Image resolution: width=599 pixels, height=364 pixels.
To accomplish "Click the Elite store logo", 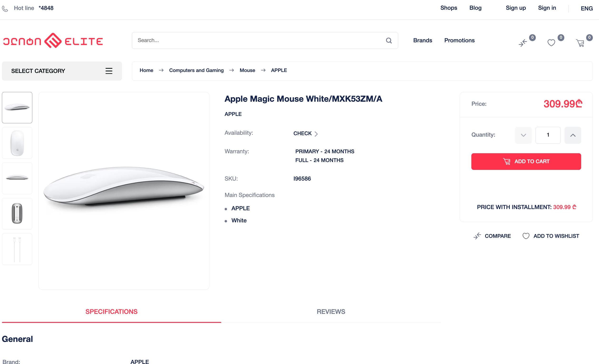I will 53,41.
